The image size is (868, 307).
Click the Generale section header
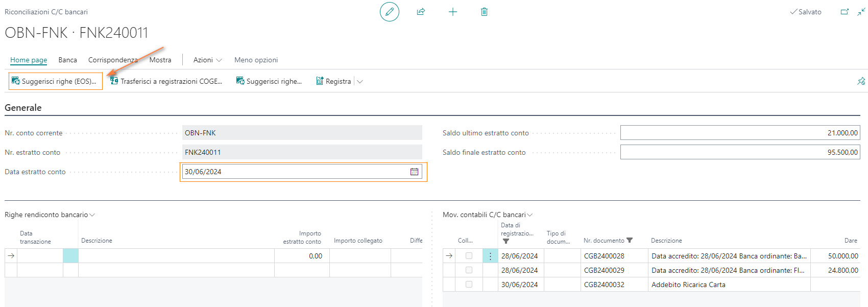tap(23, 108)
